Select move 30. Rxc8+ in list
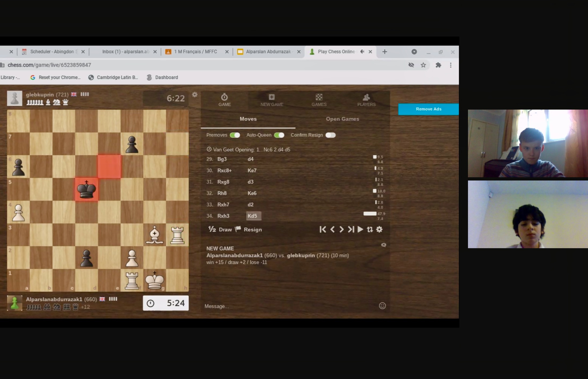 pyautogui.click(x=224, y=170)
